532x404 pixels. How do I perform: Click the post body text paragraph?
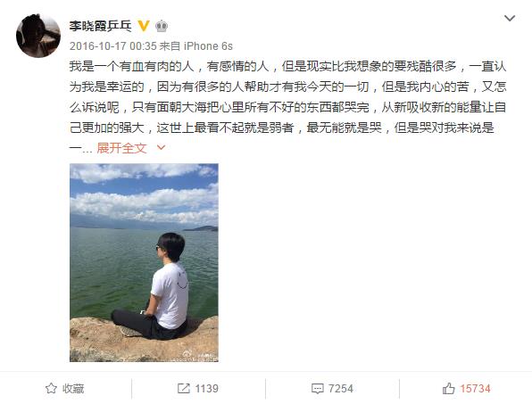pos(287,107)
